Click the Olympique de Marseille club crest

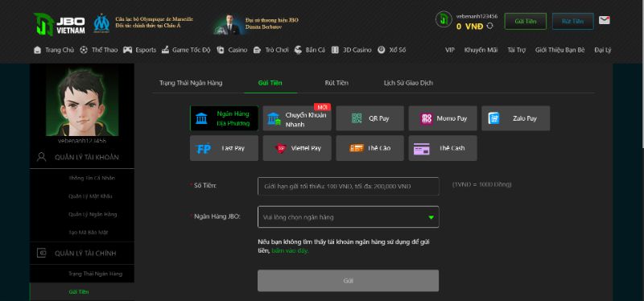click(101, 23)
